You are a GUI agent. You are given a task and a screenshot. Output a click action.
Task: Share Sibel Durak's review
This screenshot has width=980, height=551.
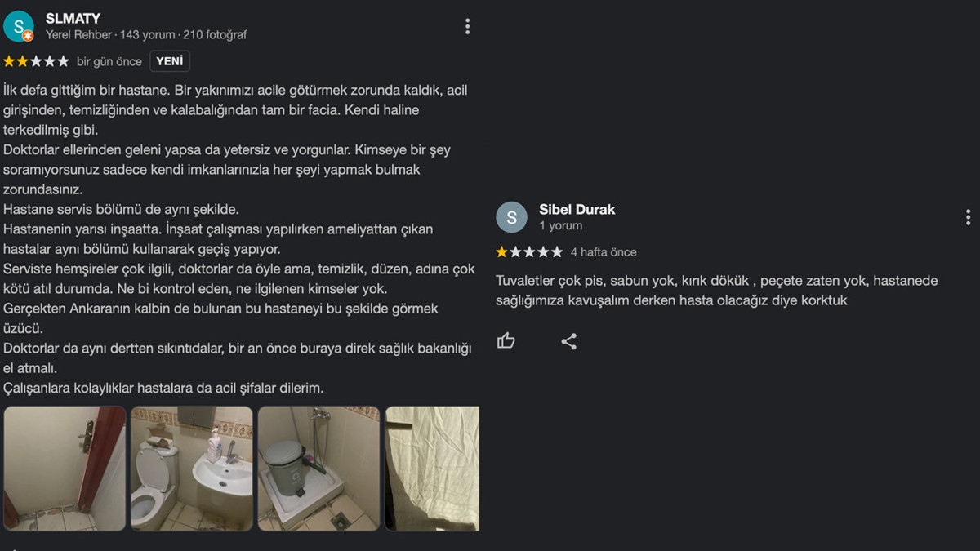[x=569, y=341]
